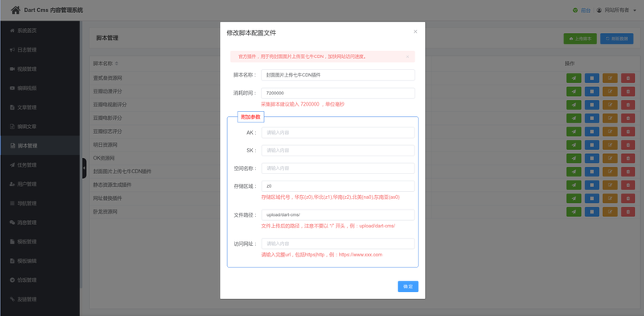Viewport: 644px width, 316px height.
Task: Run the 网址替换插件 script
Action: coord(573,198)
